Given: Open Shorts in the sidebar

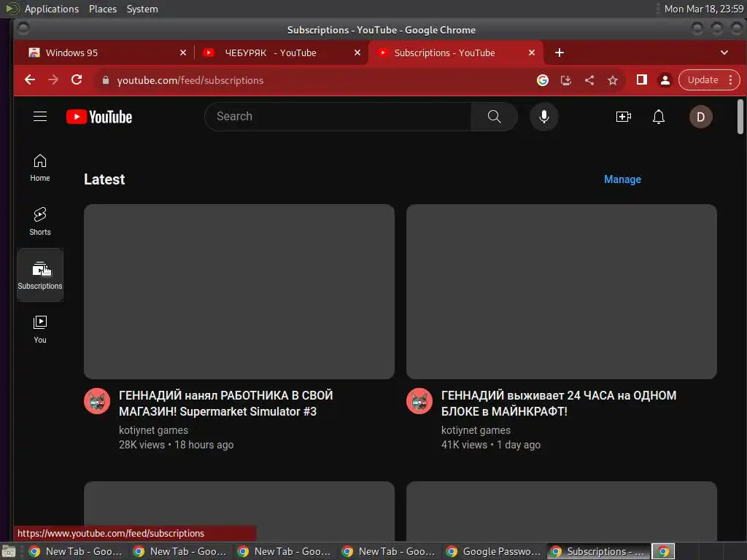Looking at the screenshot, I should (x=40, y=222).
